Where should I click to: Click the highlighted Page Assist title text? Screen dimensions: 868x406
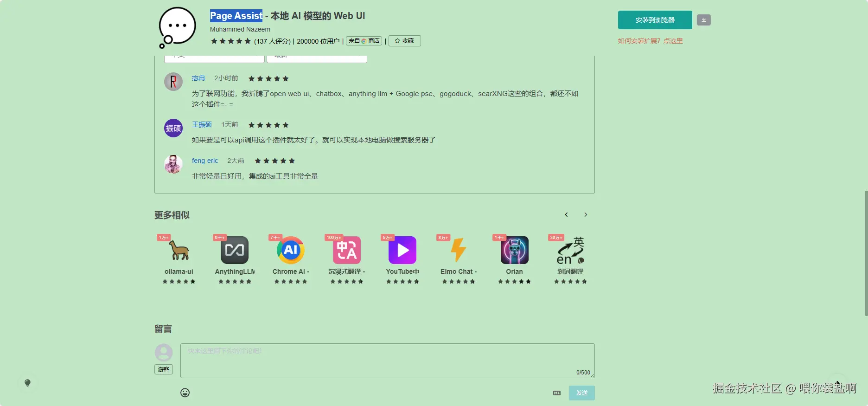tap(236, 16)
